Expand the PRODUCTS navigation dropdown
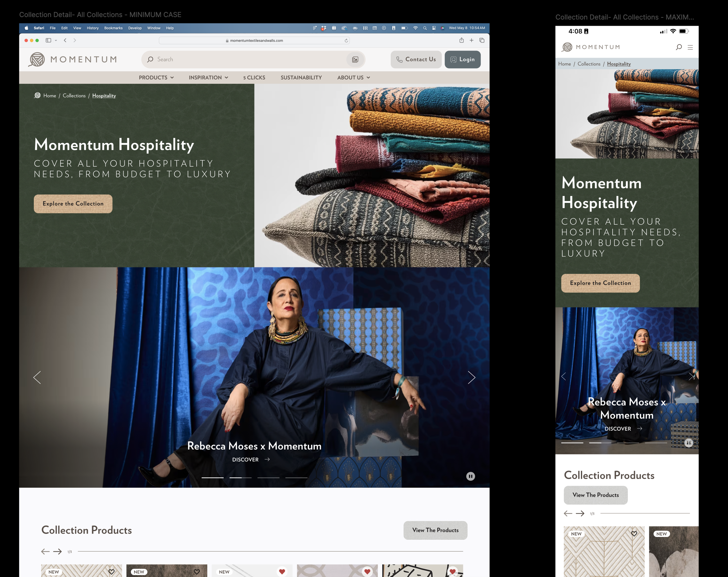Image resolution: width=728 pixels, height=577 pixels. coord(156,78)
